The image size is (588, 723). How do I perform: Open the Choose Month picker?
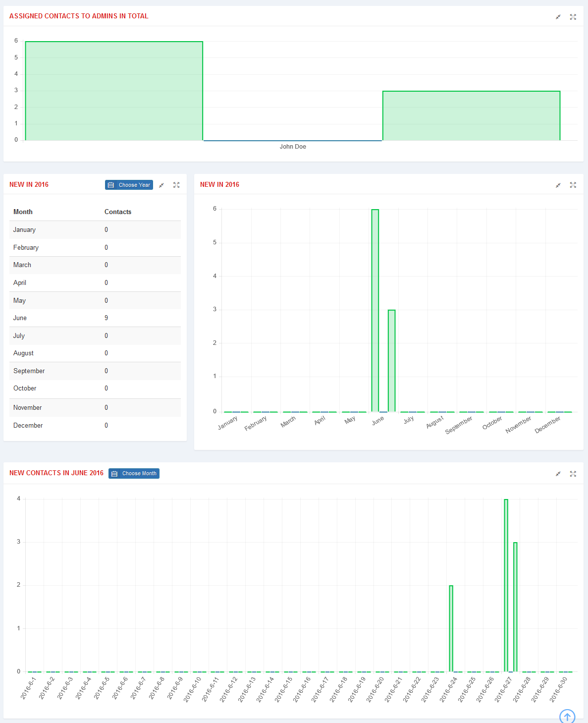pos(134,473)
